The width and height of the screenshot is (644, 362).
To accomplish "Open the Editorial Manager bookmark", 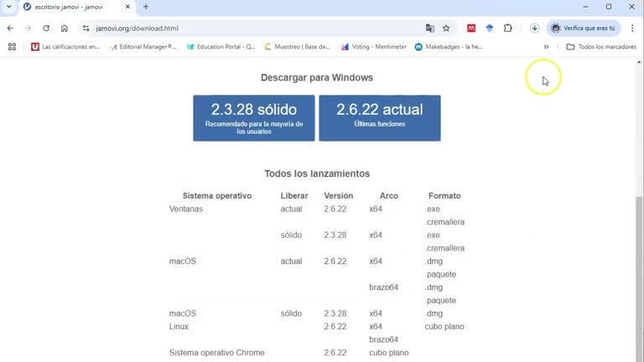I will 143,47.
